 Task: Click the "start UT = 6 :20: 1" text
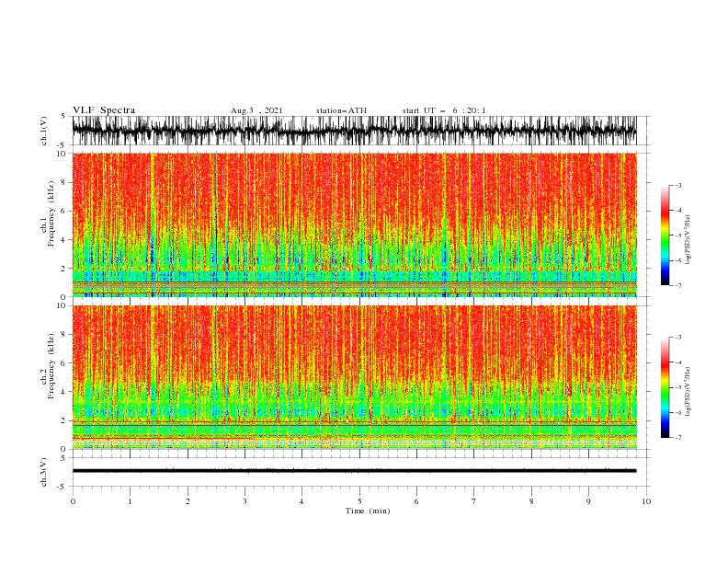click(444, 110)
